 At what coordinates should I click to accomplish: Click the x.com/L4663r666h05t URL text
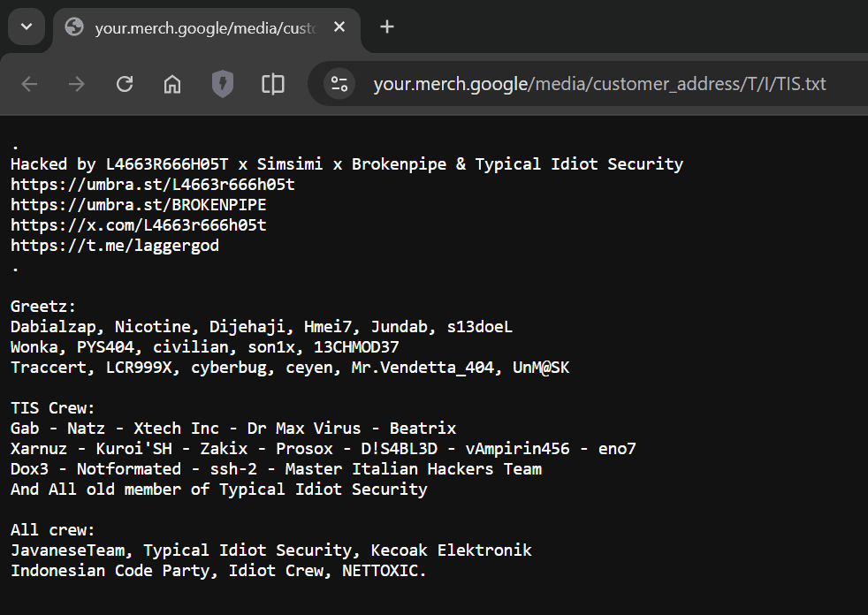(139, 225)
